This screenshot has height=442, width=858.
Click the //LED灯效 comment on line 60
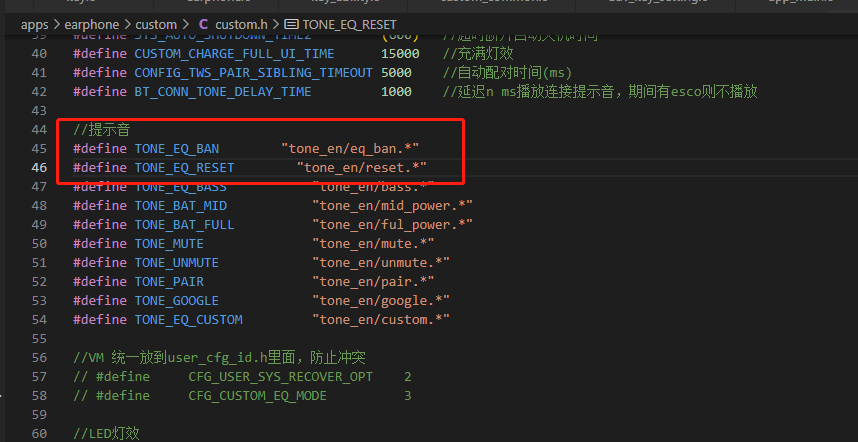click(x=106, y=434)
